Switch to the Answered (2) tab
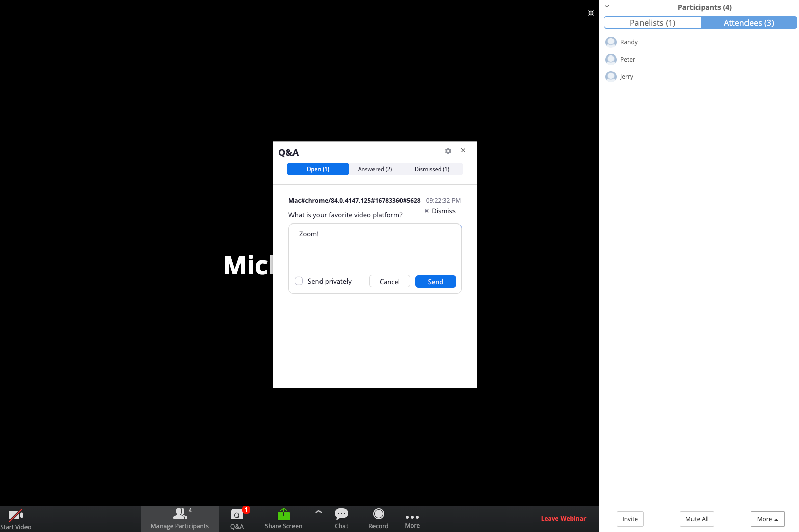 [375, 169]
